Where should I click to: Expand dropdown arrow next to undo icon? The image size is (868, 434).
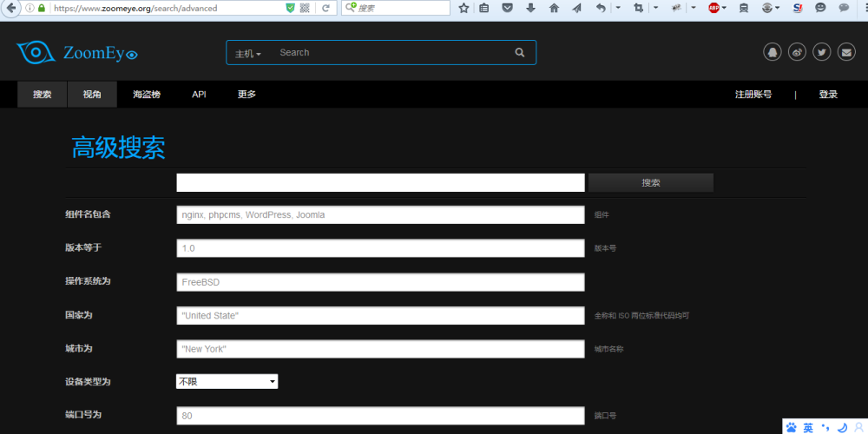tap(618, 8)
